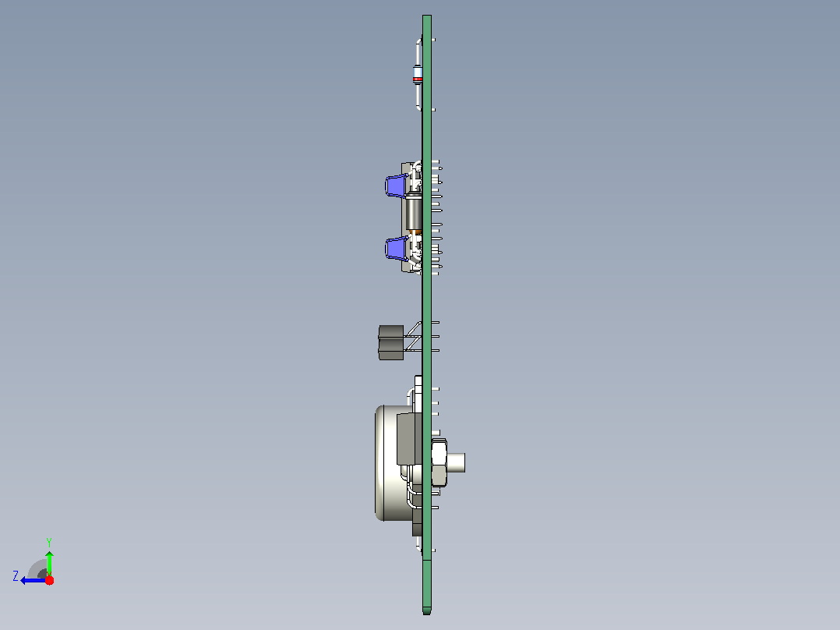Image resolution: width=840 pixels, height=630 pixels.
Task: Select the black transistor body
Action: (x=391, y=342)
